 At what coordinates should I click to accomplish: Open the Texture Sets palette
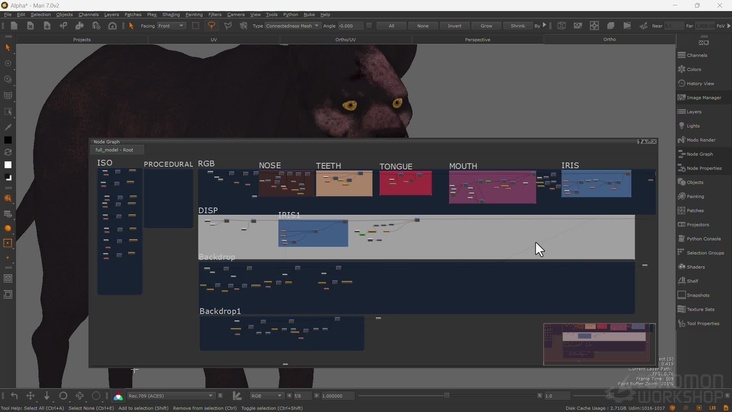pyautogui.click(x=700, y=309)
